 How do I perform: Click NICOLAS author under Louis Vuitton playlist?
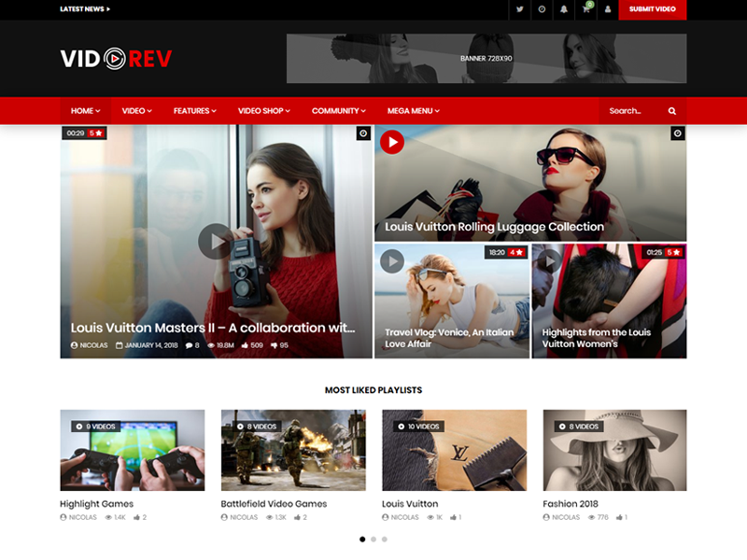point(405,517)
